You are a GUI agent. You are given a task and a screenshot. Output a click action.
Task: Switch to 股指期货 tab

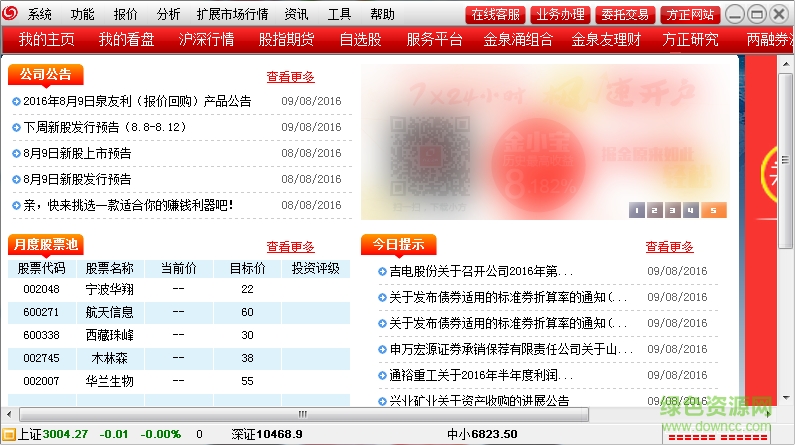coord(286,40)
